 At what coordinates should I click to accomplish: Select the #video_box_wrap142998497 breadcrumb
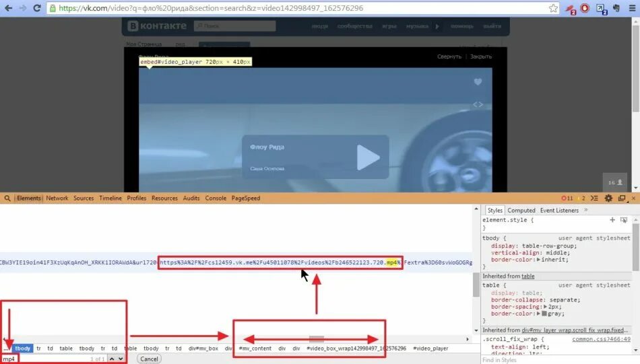tap(356, 349)
